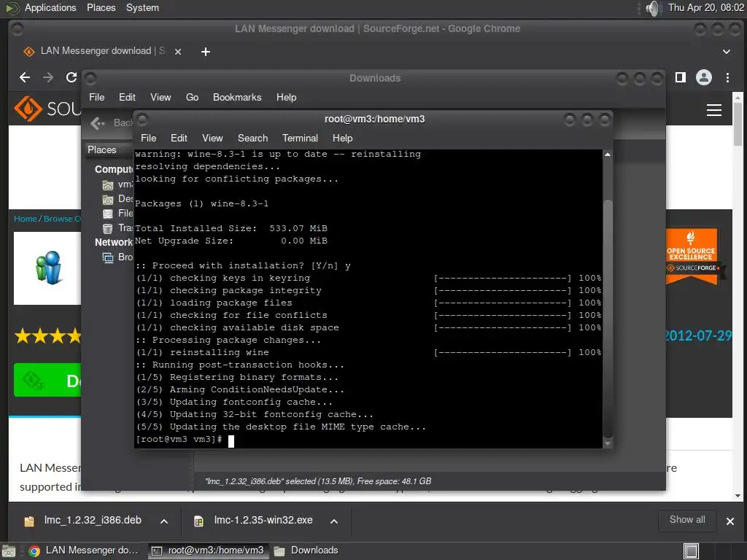Open the Applications menu in top panel
The height and width of the screenshot is (560, 747).
50,7
